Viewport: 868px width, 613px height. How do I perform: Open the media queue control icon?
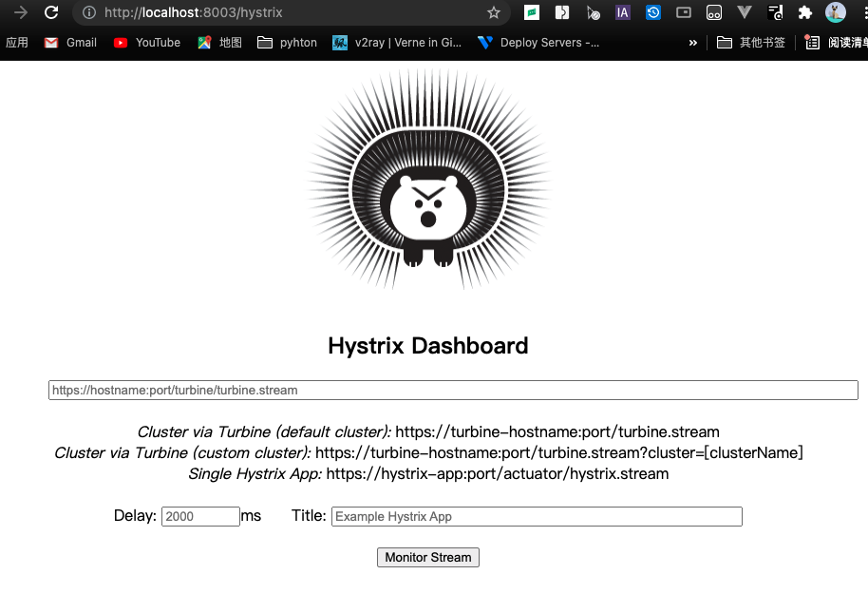tap(775, 12)
